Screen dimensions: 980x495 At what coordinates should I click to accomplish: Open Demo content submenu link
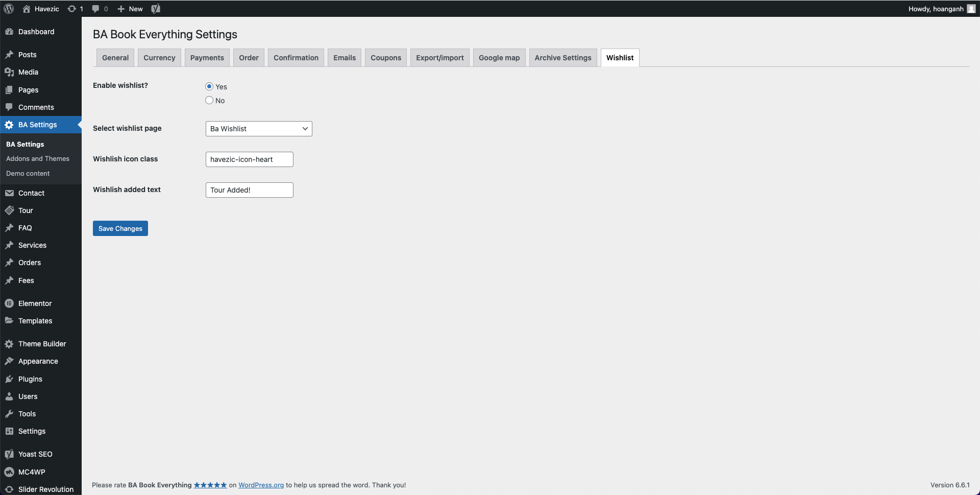point(28,174)
